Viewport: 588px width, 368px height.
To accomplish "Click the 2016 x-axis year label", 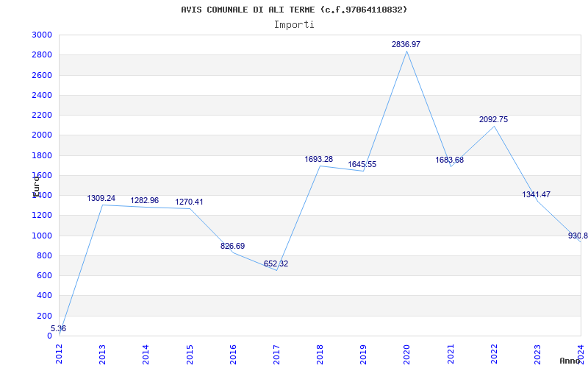I will pos(233,354).
